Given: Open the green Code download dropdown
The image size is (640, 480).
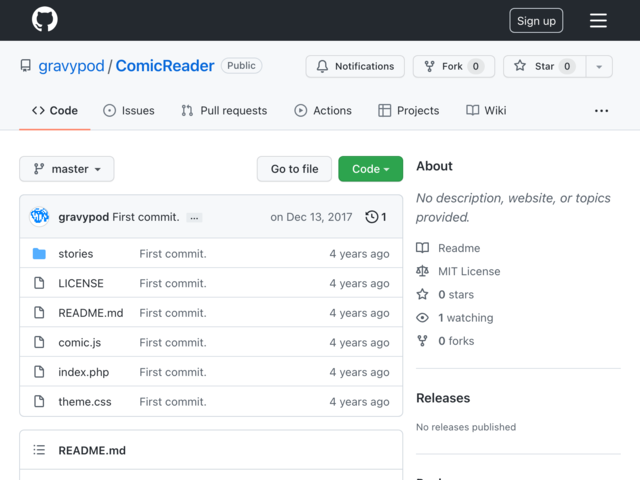Looking at the screenshot, I should tap(371, 169).
